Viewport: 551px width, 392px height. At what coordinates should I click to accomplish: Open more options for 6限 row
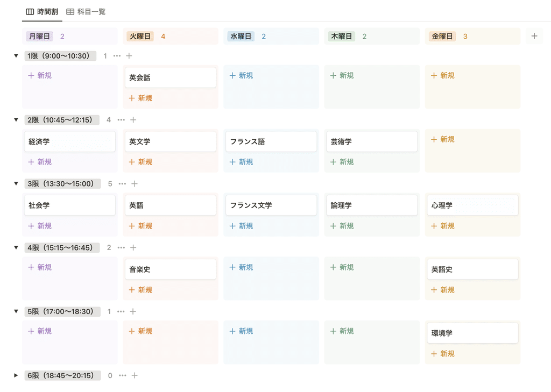pyautogui.click(x=122, y=375)
